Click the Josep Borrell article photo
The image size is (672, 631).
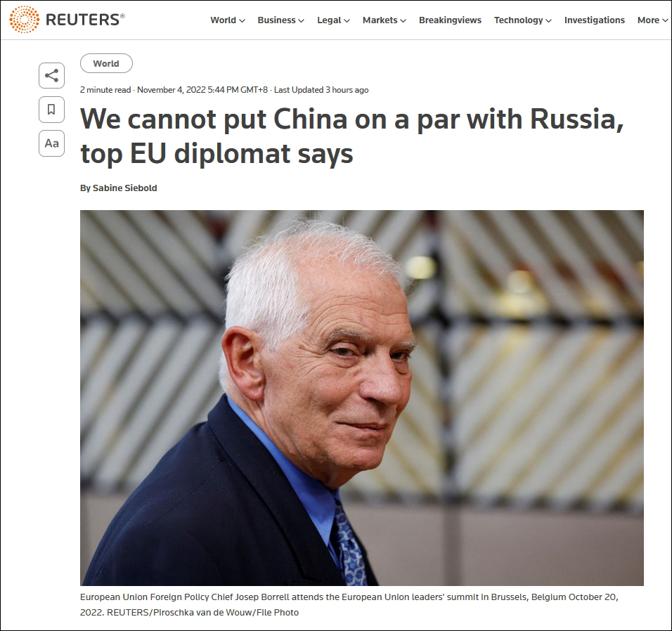click(x=362, y=398)
